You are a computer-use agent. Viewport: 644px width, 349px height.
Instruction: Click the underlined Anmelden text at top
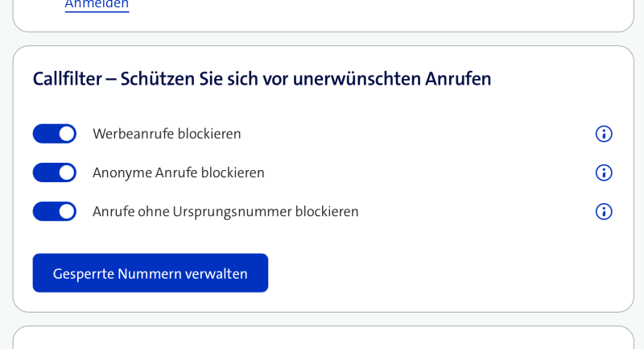[x=97, y=4]
